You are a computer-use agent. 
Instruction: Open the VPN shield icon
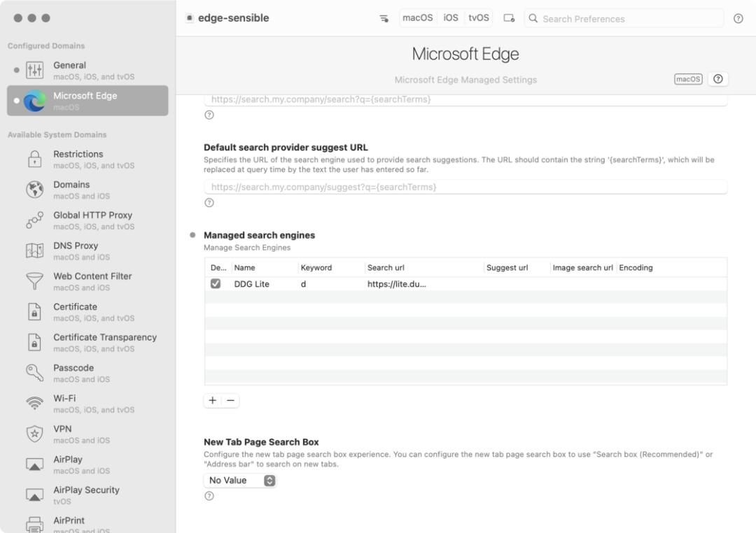click(35, 434)
